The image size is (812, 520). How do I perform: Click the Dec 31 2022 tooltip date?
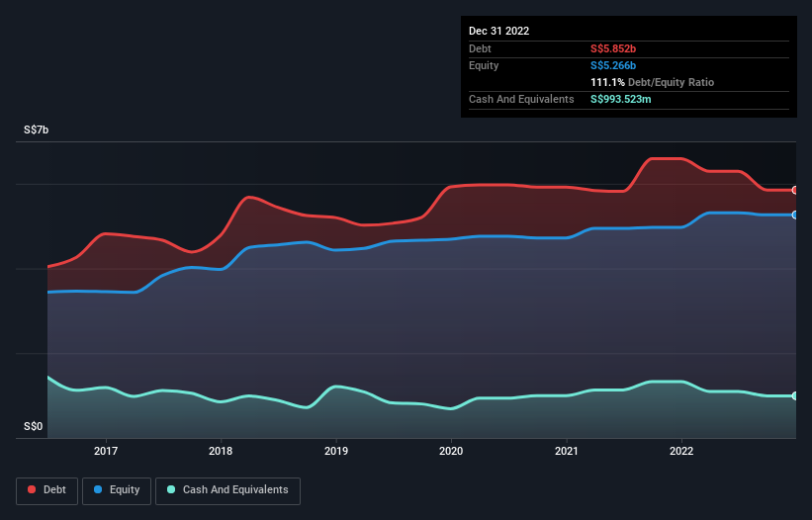(x=499, y=31)
